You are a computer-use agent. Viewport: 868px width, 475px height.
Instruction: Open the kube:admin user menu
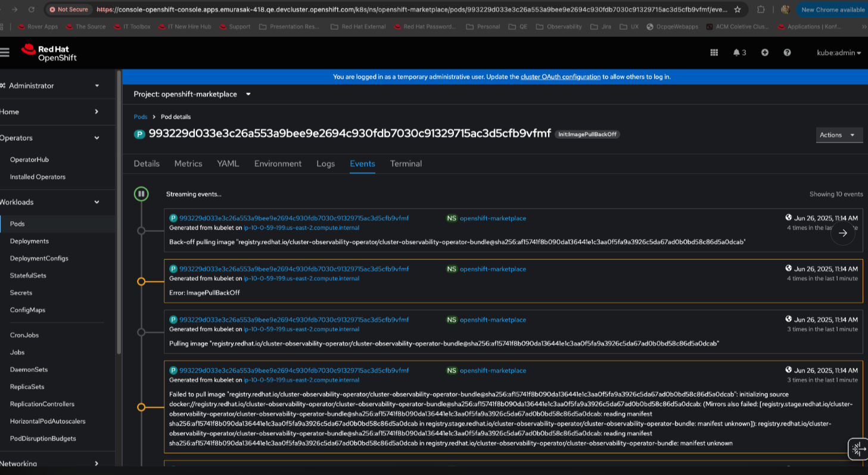point(839,52)
